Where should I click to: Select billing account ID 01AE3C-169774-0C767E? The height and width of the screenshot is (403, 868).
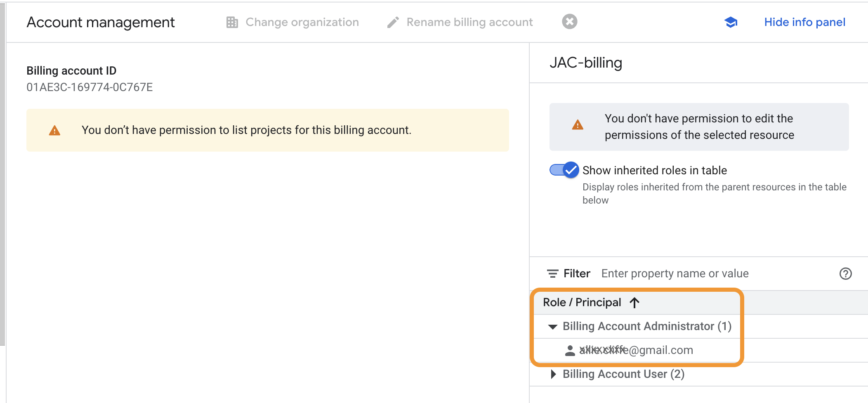pos(90,87)
